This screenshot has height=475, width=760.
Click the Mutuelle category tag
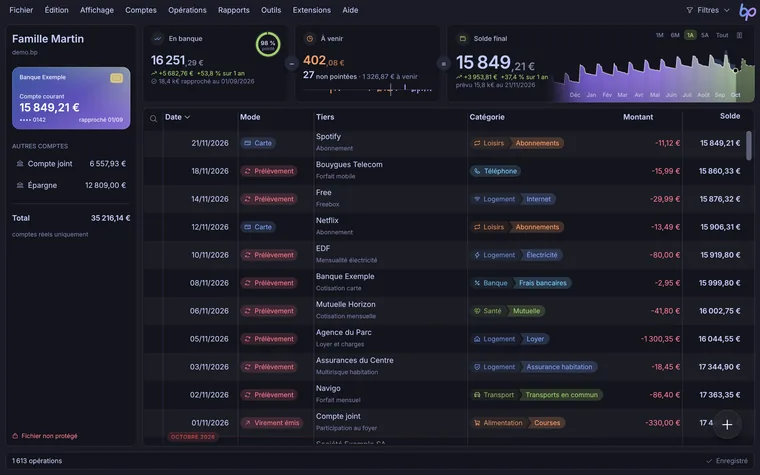(526, 311)
